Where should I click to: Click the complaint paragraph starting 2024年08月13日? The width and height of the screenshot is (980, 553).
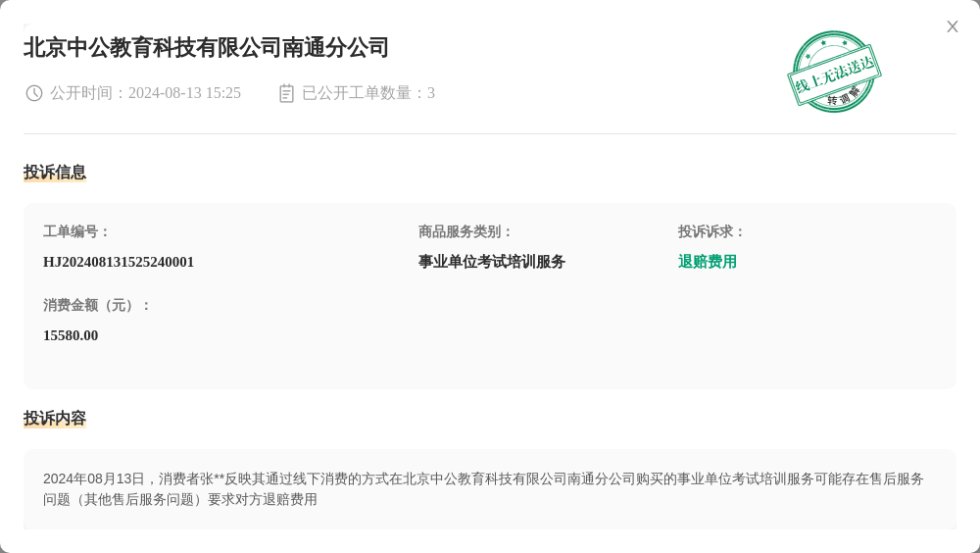483,489
